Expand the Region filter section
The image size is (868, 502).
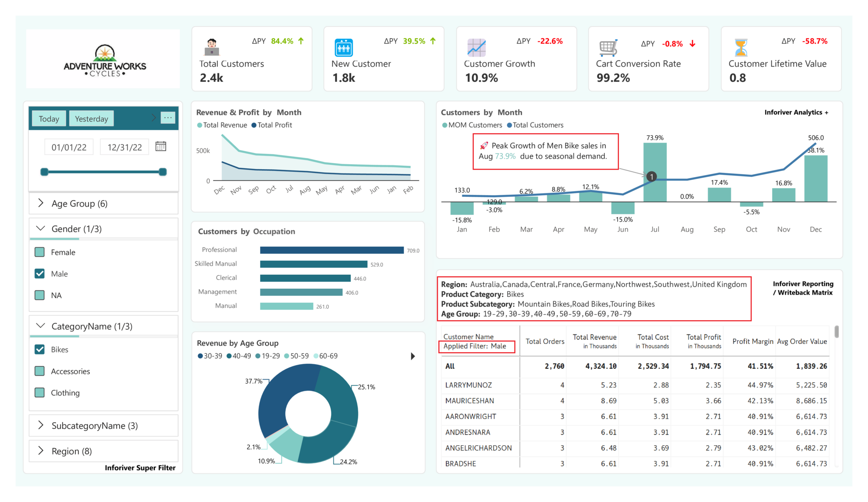click(40, 451)
